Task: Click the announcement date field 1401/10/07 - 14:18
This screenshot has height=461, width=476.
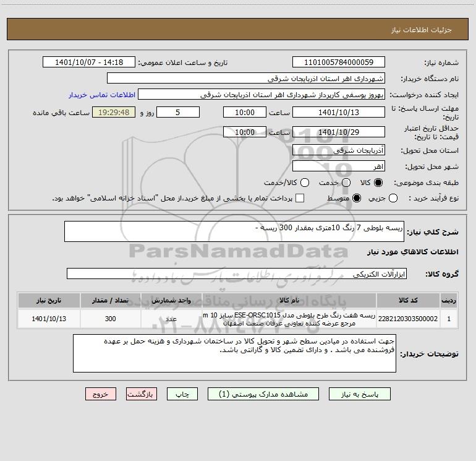Action: [x=89, y=62]
